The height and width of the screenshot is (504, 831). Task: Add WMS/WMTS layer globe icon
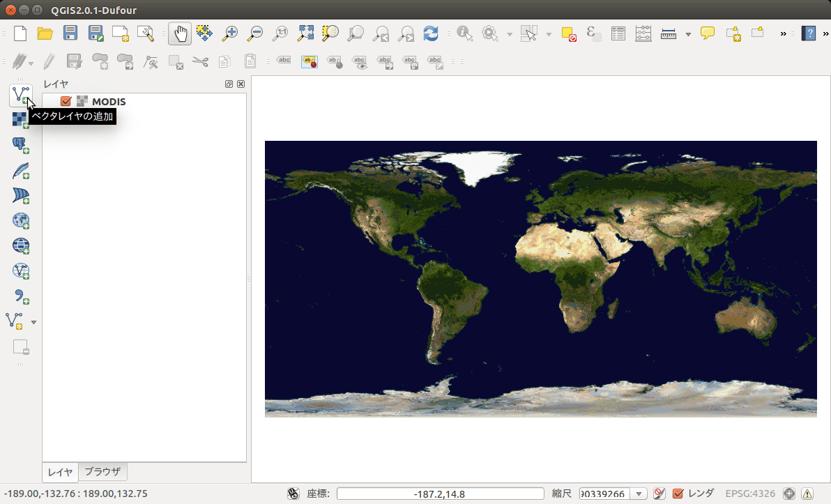(x=21, y=220)
